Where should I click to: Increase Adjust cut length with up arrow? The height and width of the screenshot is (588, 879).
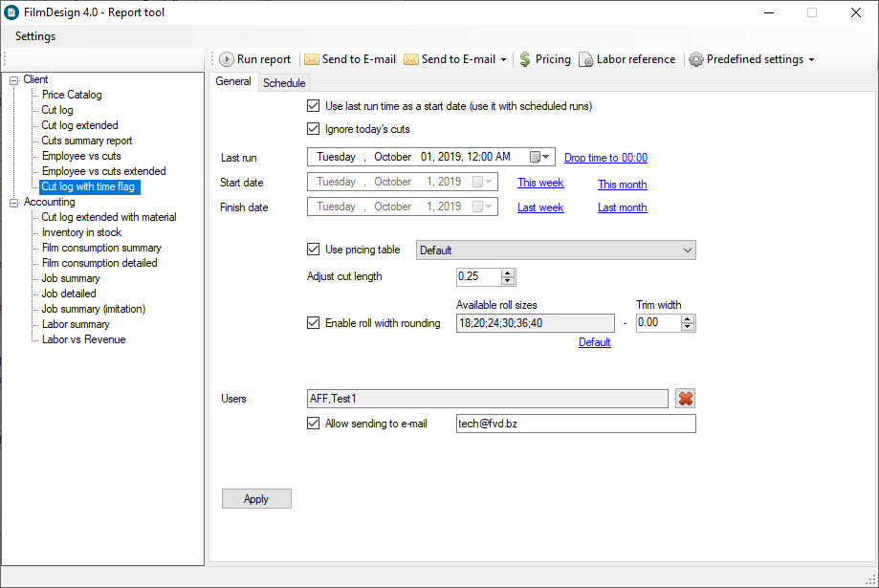click(x=508, y=272)
